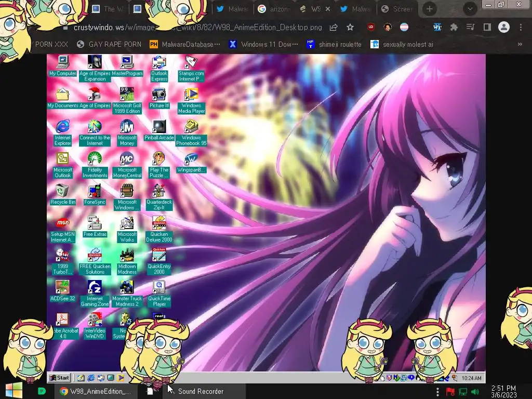The height and width of the screenshot is (399, 532).
Task: Select the Setup MSN Internet Access icon
Action: tap(63, 229)
